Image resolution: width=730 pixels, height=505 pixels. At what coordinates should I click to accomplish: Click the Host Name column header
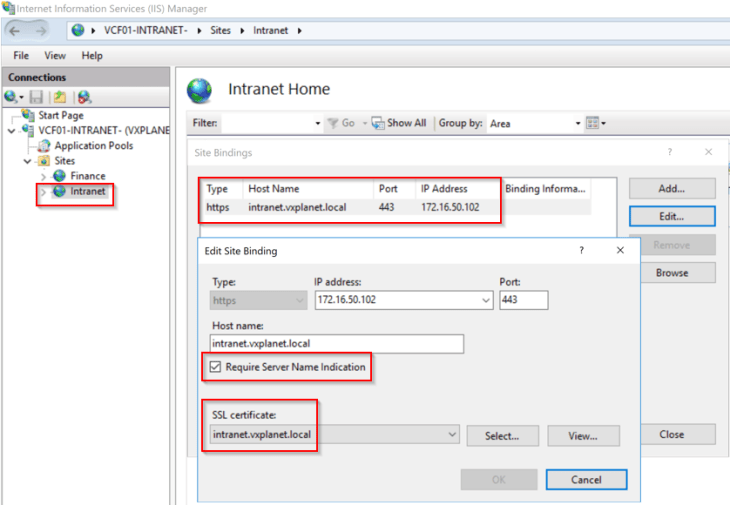pyautogui.click(x=309, y=189)
